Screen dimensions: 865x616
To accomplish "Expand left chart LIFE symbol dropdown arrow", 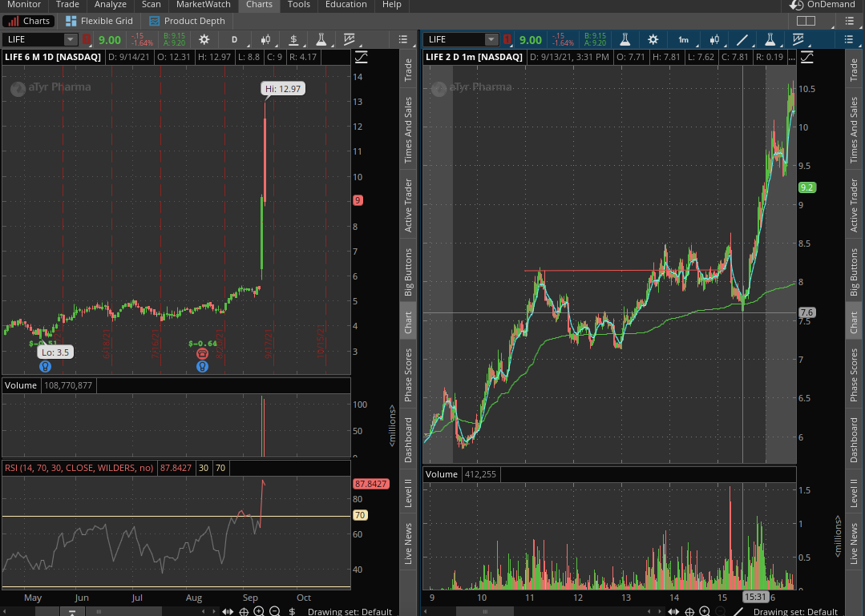I will coord(70,40).
